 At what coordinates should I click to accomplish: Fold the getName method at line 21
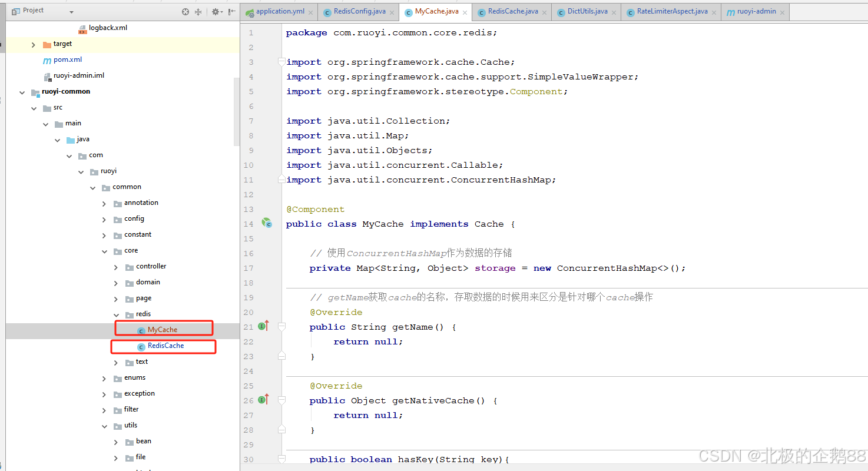point(281,327)
